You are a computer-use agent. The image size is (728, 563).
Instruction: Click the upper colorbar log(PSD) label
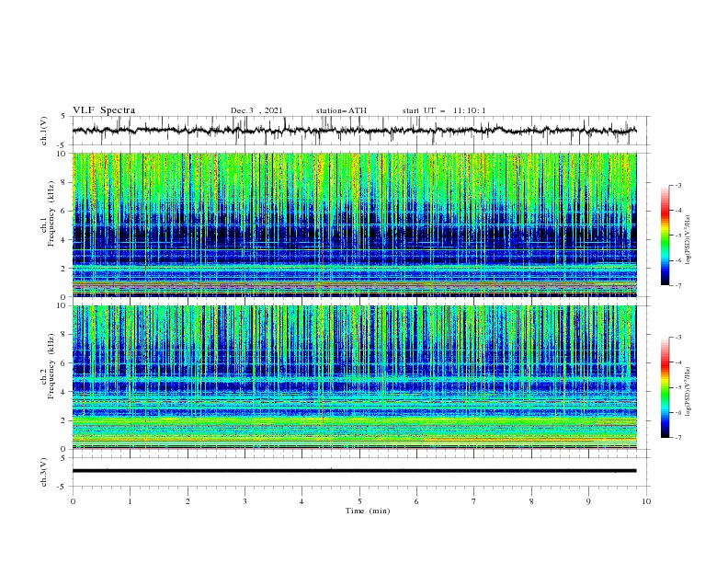click(688, 240)
